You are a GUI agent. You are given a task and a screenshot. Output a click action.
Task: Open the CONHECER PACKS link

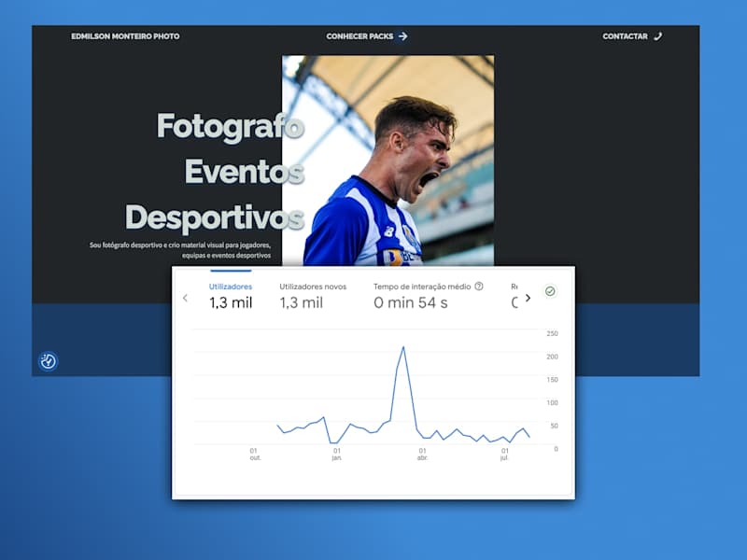click(x=360, y=36)
